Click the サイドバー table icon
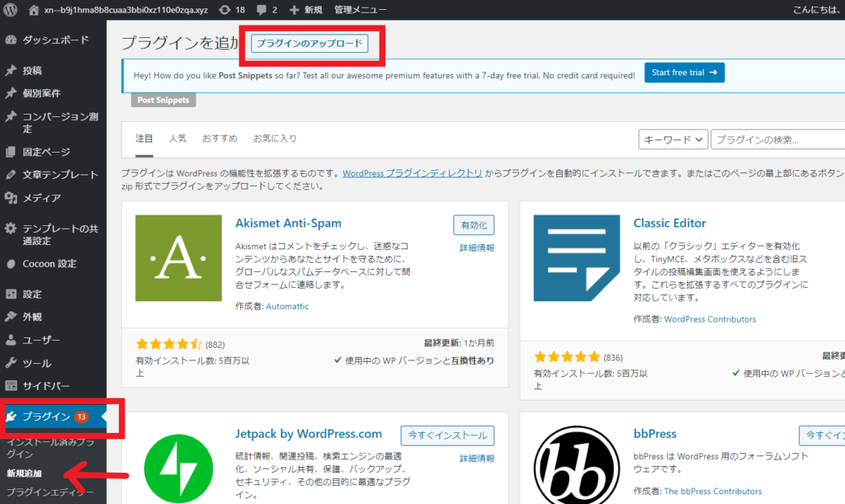The image size is (845, 504). (11, 385)
